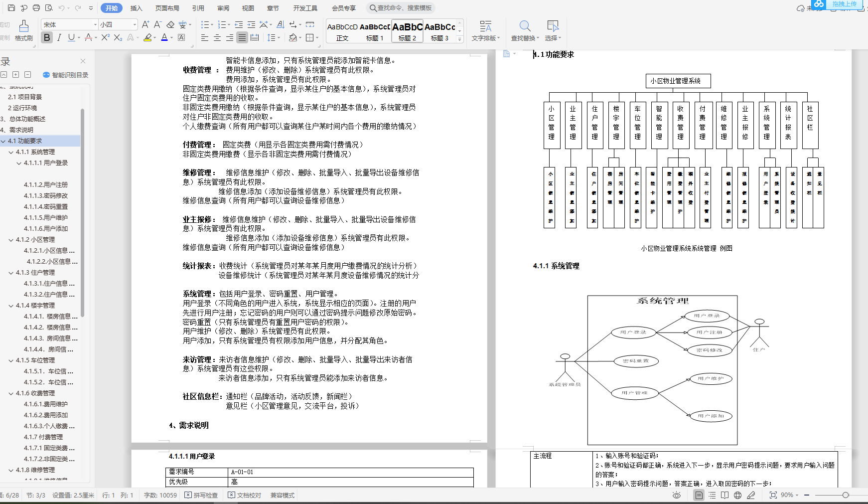
Task: Open paragraph shading dropdown
Action: coord(300,38)
